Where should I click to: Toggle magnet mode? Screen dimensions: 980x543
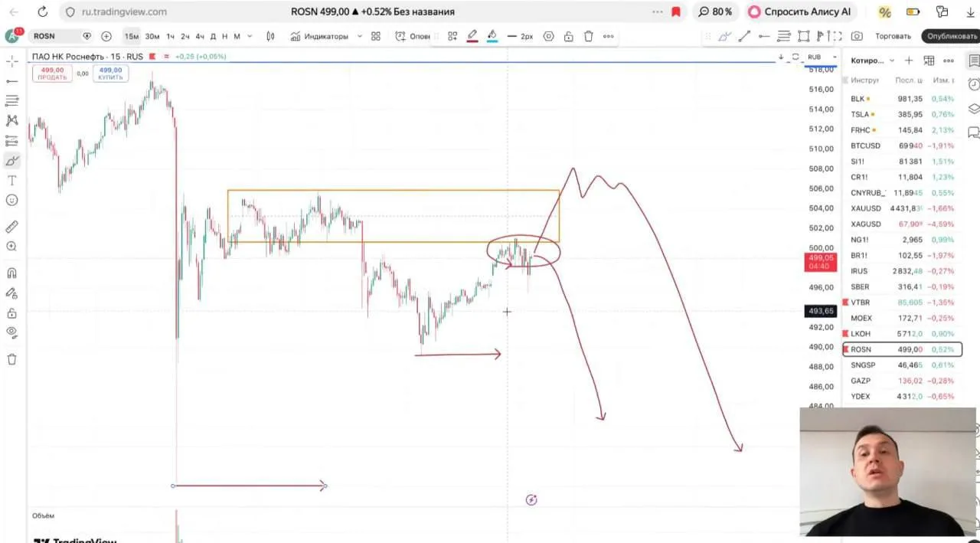tap(11, 273)
